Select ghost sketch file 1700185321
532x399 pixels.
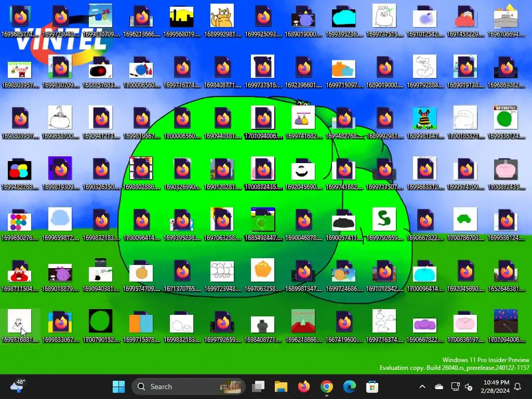(x=465, y=123)
